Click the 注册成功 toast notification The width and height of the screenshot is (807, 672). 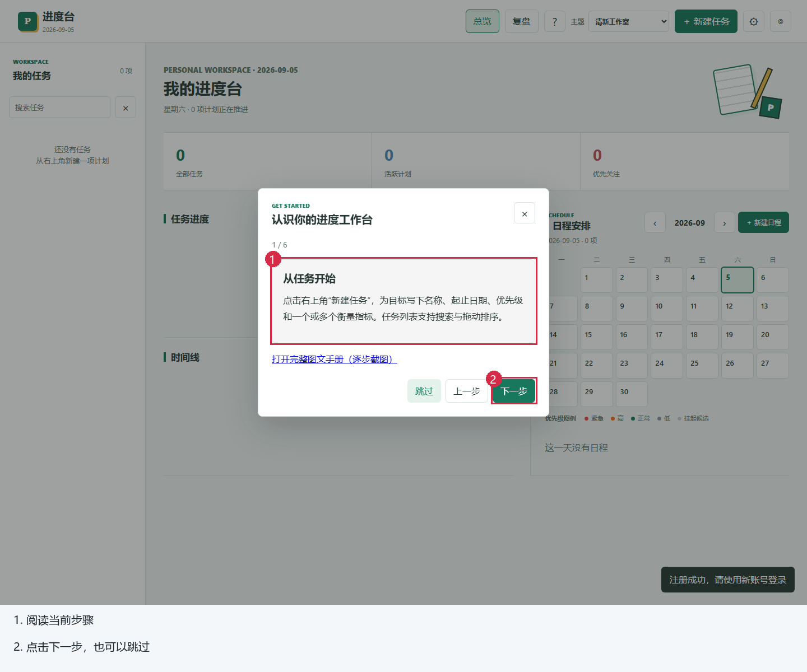(x=728, y=580)
